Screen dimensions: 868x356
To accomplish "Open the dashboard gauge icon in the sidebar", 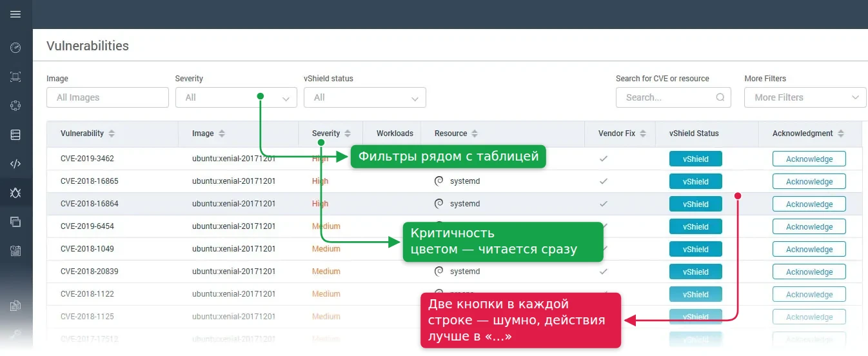I will pos(16,48).
